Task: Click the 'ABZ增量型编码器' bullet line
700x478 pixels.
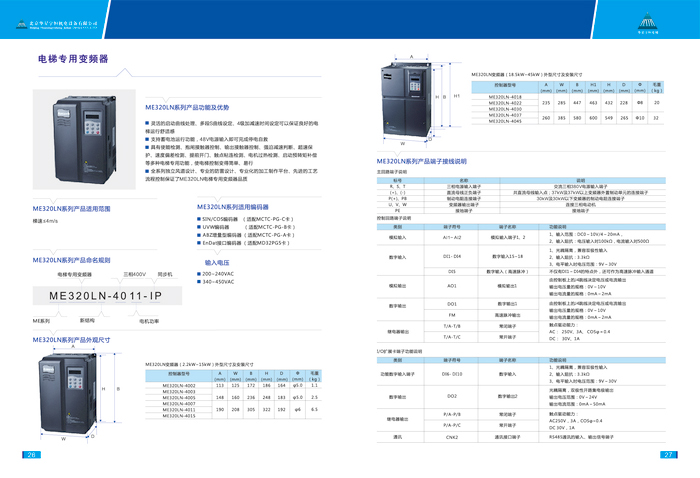Action: tap(246, 235)
